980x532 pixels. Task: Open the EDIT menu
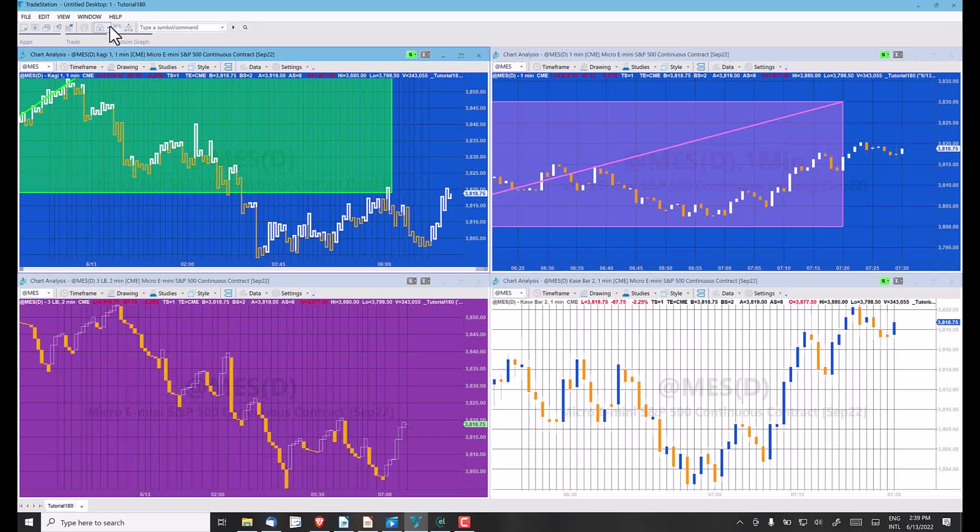point(44,17)
